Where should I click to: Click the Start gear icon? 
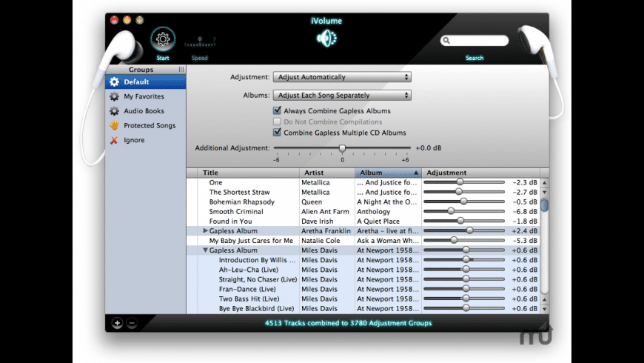pos(163,39)
